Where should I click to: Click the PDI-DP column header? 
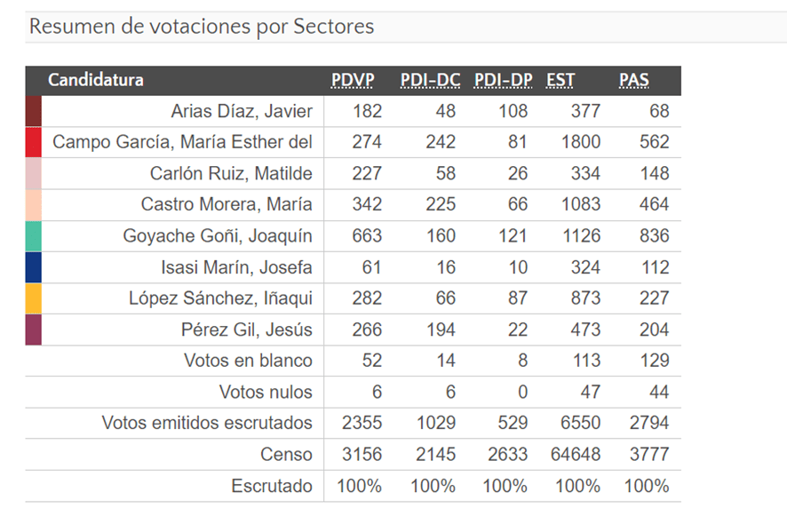point(503,80)
